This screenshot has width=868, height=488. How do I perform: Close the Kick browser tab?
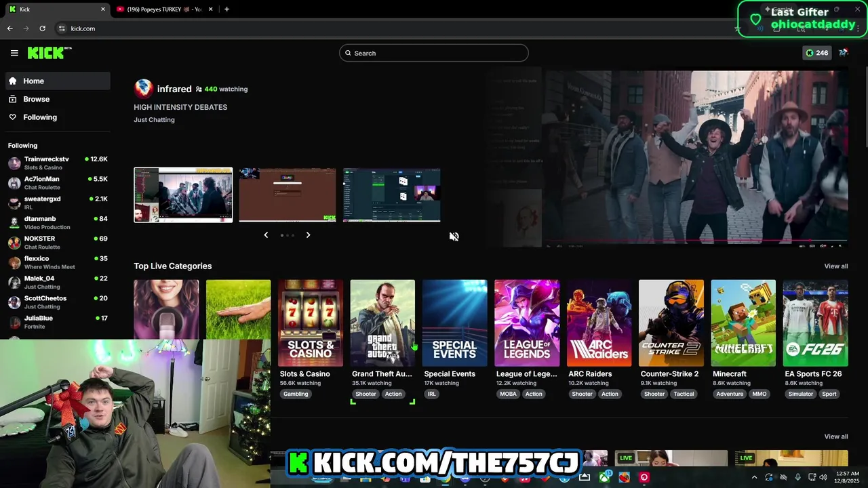click(103, 9)
